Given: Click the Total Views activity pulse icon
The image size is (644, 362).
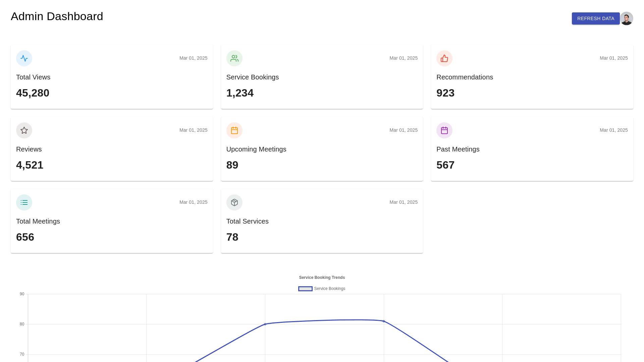Looking at the screenshot, I should pyautogui.click(x=24, y=58).
